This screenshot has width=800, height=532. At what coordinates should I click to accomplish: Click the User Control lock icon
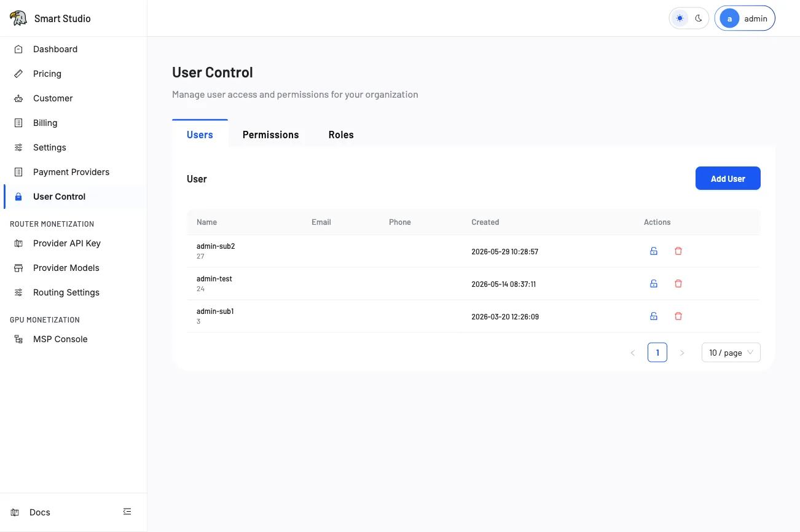pos(18,197)
